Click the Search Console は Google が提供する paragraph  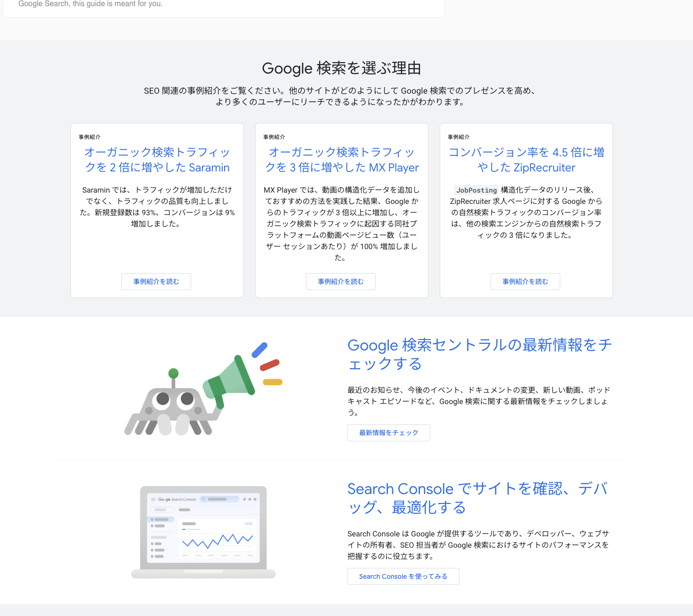tap(478, 545)
